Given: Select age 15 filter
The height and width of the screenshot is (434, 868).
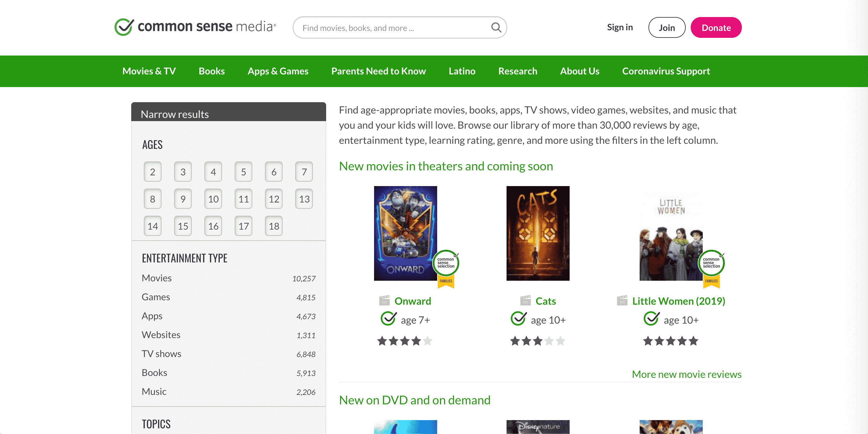Looking at the screenshot, I should (183, 226).
